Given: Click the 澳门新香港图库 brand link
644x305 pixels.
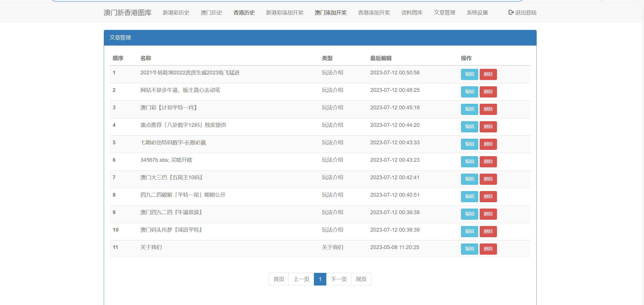Looking at the screenshot, I should [127, 13].
